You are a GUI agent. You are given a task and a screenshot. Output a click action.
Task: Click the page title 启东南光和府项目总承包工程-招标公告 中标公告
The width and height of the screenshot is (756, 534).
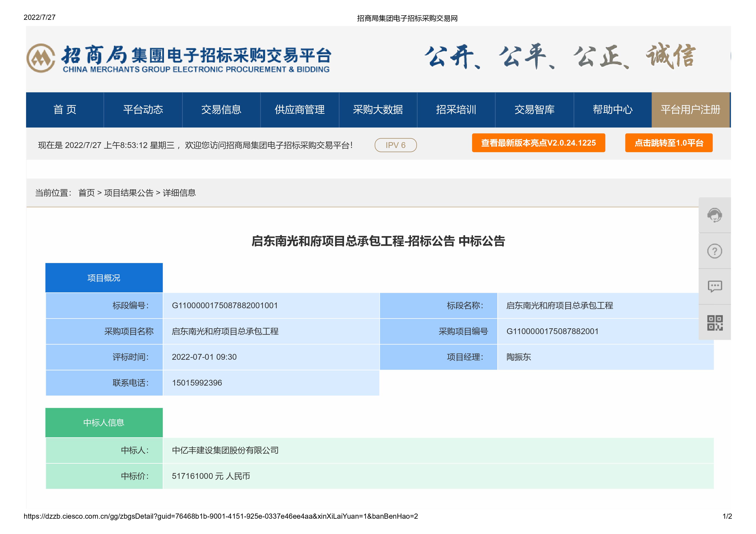click(378, 241)
